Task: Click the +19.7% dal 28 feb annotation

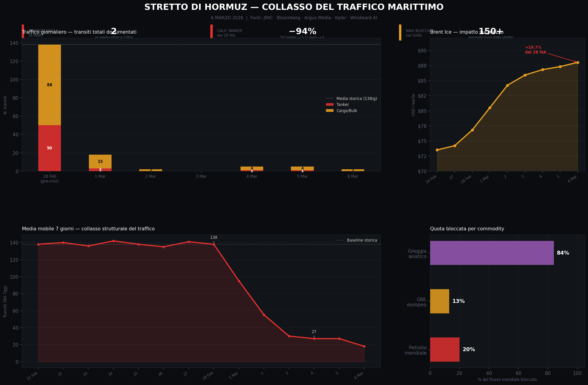Action: [535, 50]
